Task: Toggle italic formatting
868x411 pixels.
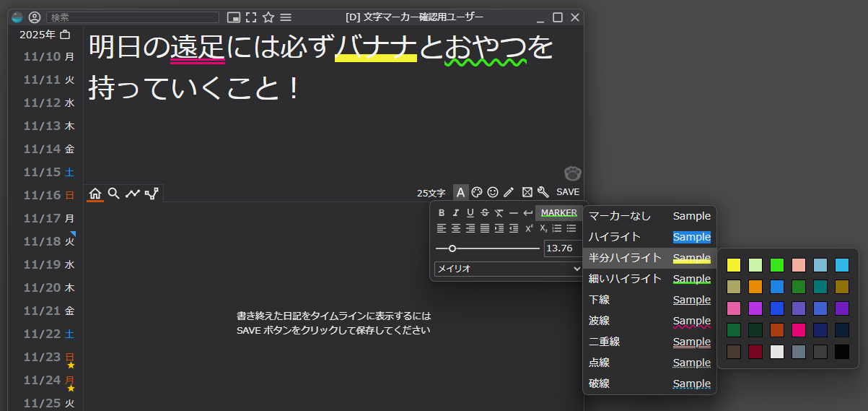Action: 455,213
